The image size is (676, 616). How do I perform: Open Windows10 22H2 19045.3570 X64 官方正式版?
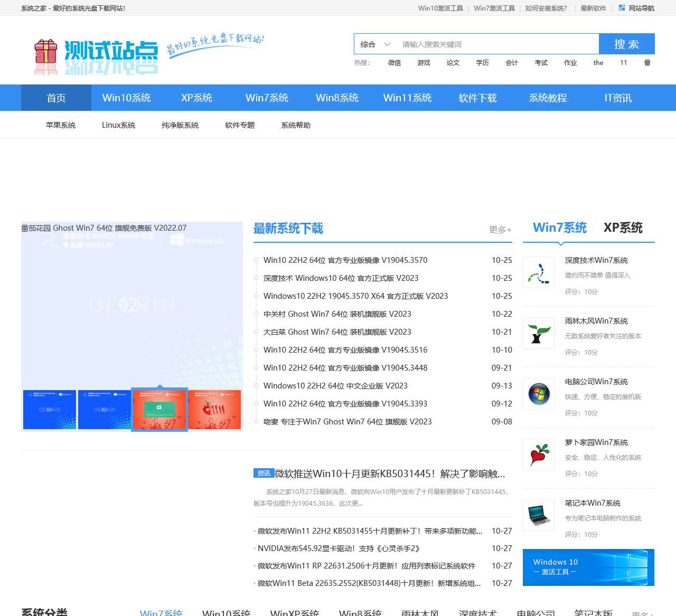point(355,296)
